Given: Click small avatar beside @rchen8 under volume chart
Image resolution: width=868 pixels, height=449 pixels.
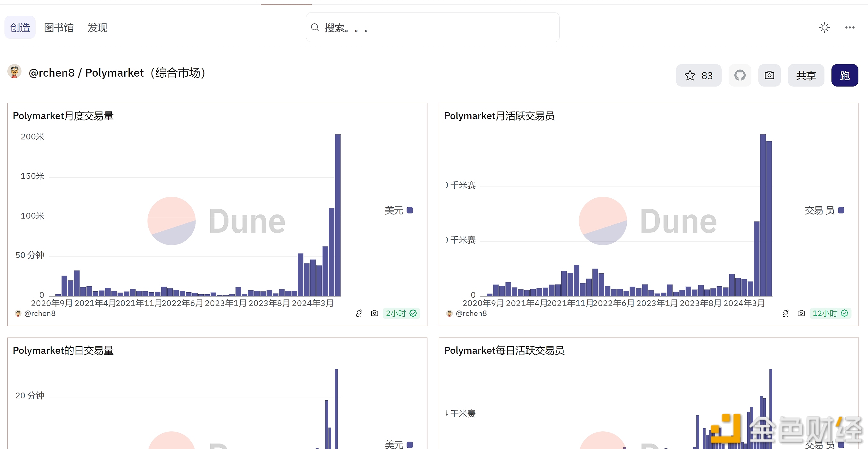Looking at the screenshot, I should coord(18,313).
